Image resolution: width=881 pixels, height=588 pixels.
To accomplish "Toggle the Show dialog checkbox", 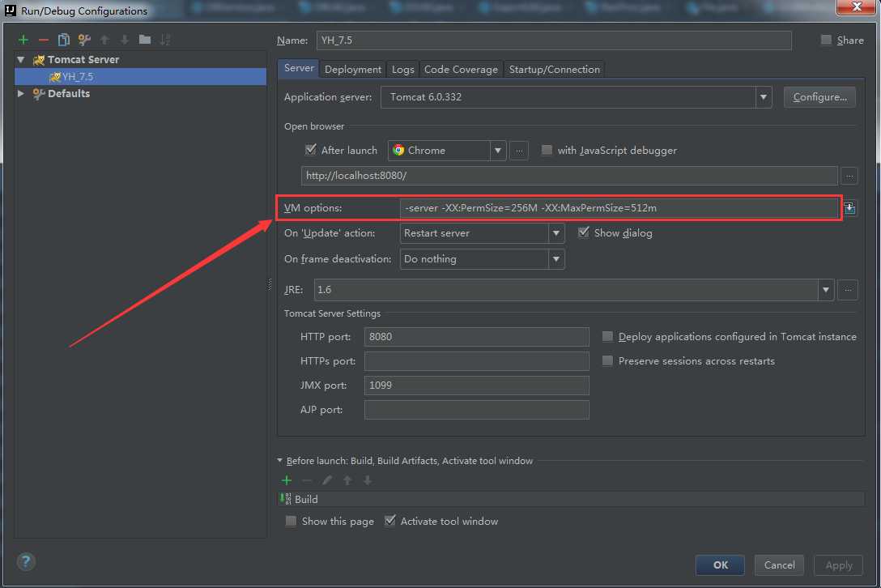I will click(583, 232).
